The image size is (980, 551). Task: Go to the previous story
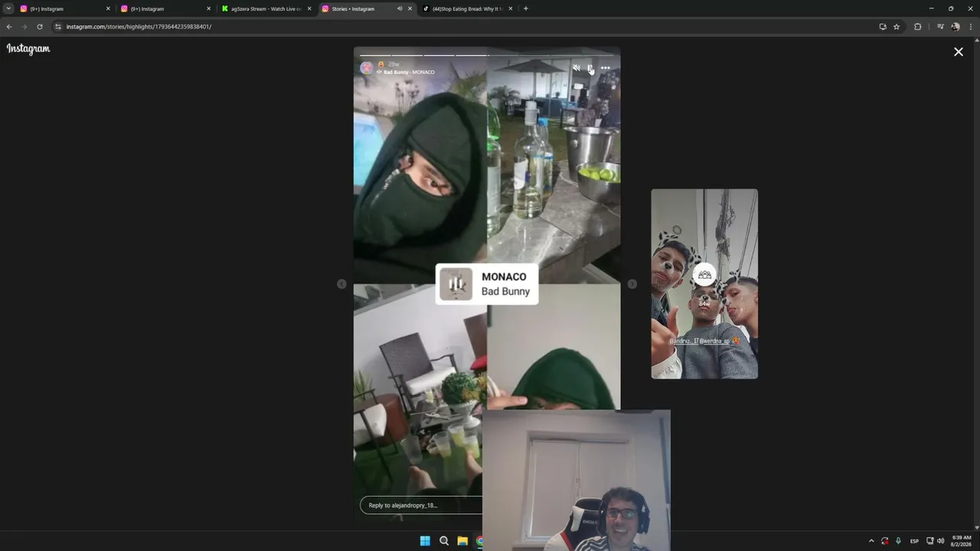341,284
